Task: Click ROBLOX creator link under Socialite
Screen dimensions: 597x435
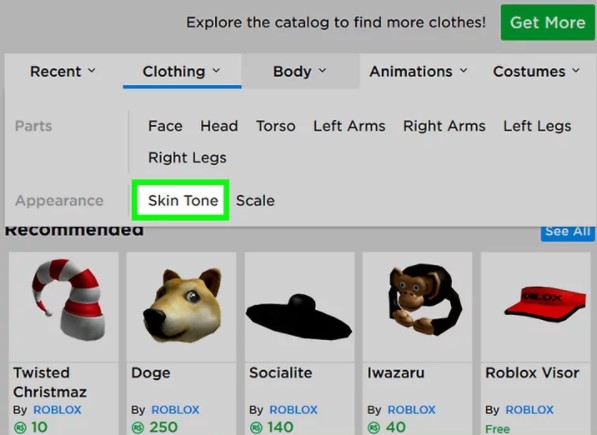Action: [x=294, y=410]
